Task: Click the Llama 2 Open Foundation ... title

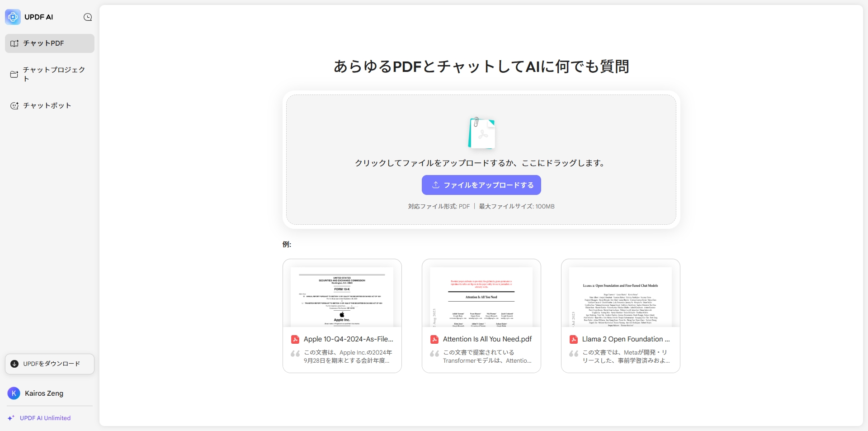Action: tap(626, 339)
